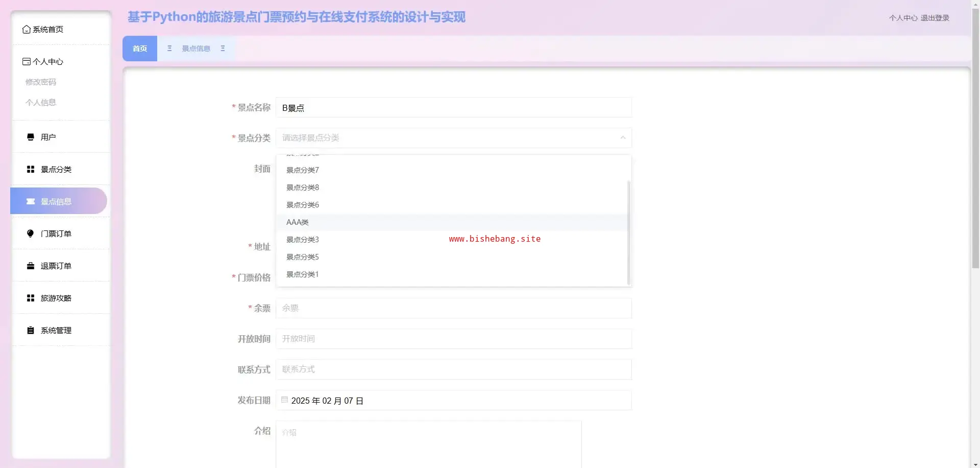Click the page's vertical scrollbar thumb
This screenshot has width=980, height=468.
[975, 138]
